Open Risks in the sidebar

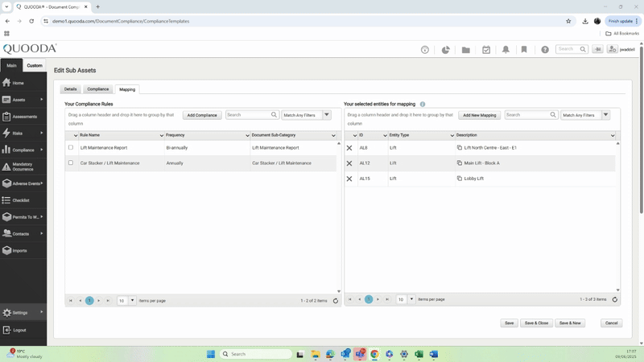(x=23, y=134)
